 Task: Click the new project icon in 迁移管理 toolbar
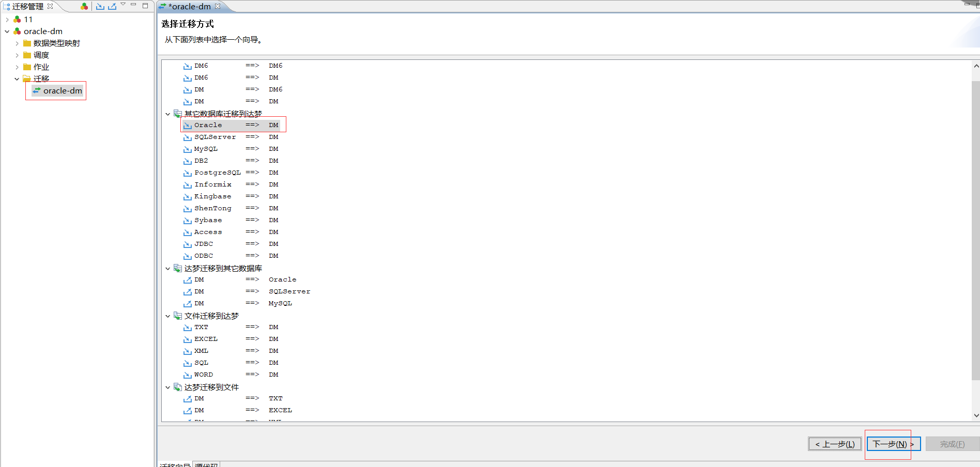[x=84, y=6]
